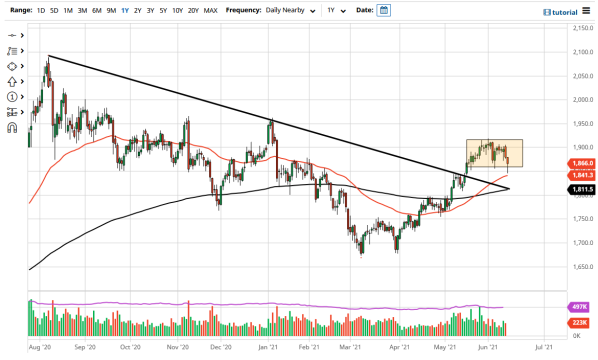The height and width of the screenshot is (360, 598).
Task: Select the measurement ruler tool
Action: (12, 112)
